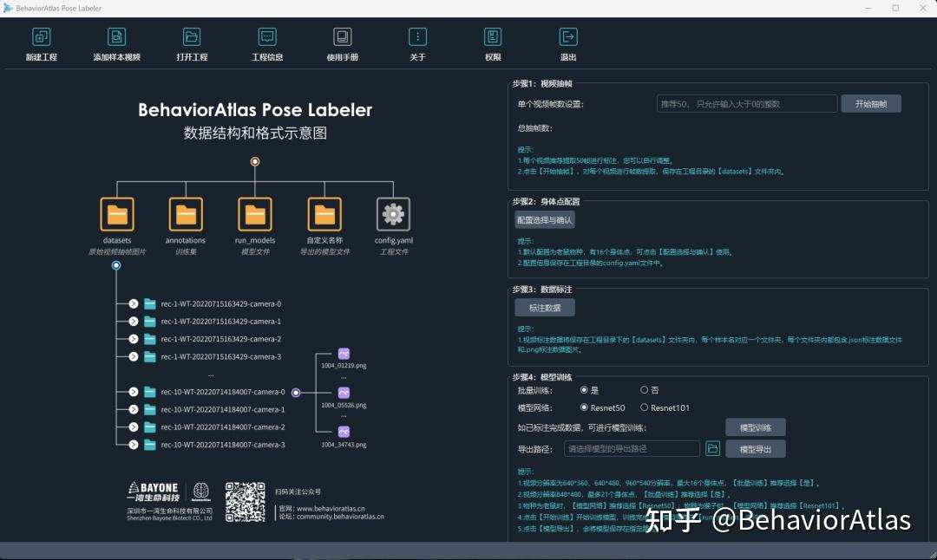Click the 开始抽帧 button
This screenshot has width=937, height=560.
click(871, 104)
